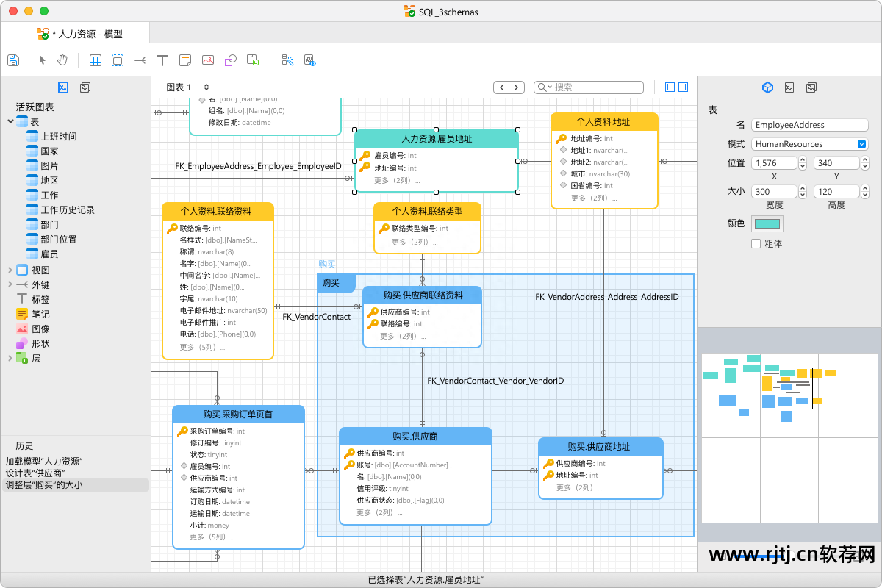Select the text label tool
882x588 pixels.
[x=162, y=60]
